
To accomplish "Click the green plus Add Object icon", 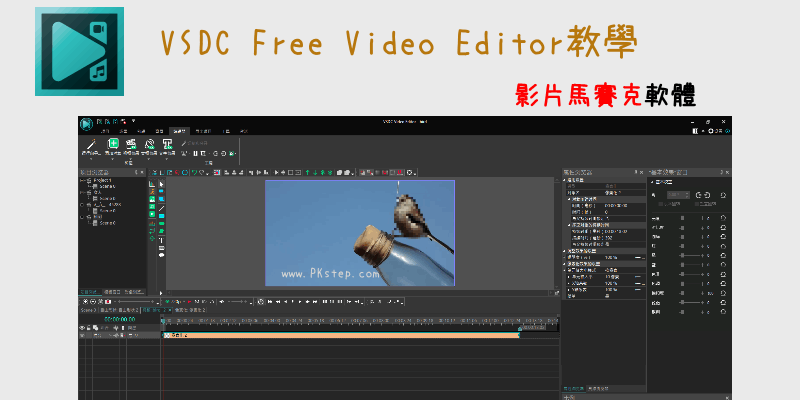I will (x=113, y=144).
